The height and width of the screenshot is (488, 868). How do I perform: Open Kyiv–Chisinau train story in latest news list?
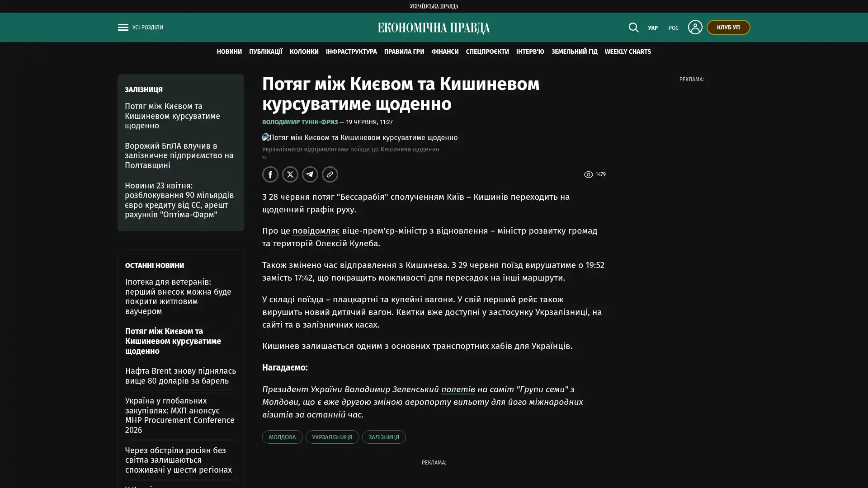coord(173,341)
